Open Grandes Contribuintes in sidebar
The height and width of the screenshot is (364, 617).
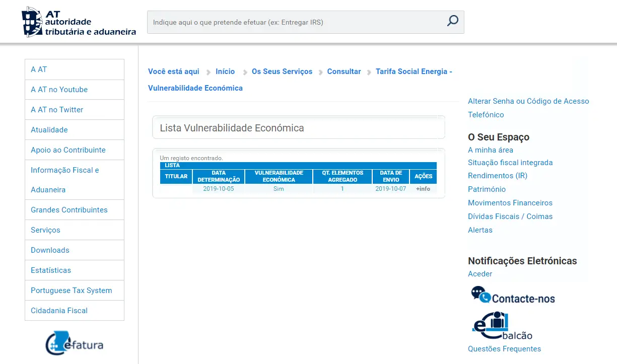point(69,210)
